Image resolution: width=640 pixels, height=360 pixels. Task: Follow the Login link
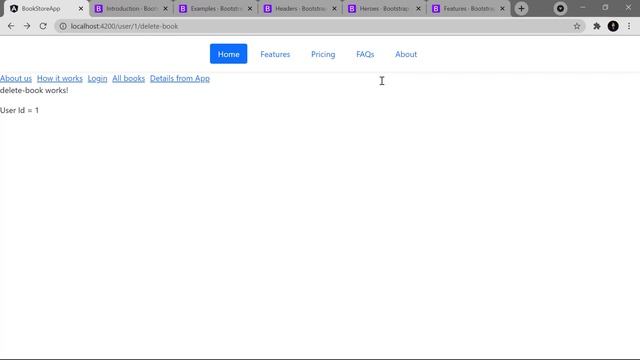pos(97,78)
